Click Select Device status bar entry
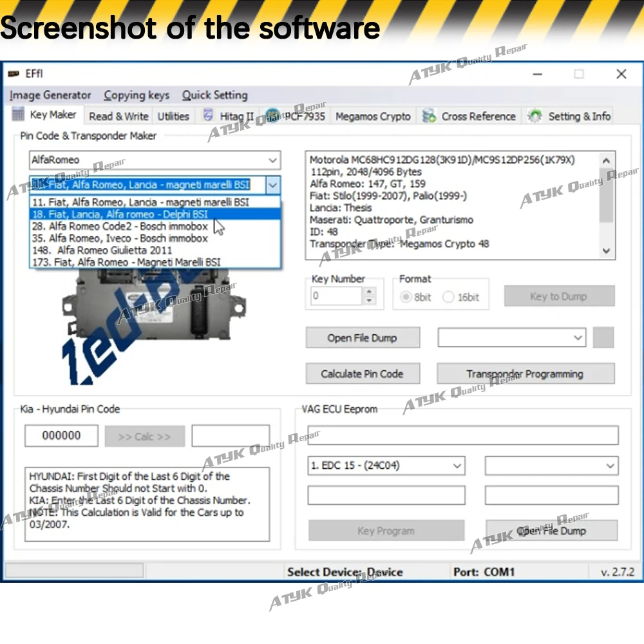Viewport: 644px width, 644px height. pyautogui.click(x=345, y=572)
